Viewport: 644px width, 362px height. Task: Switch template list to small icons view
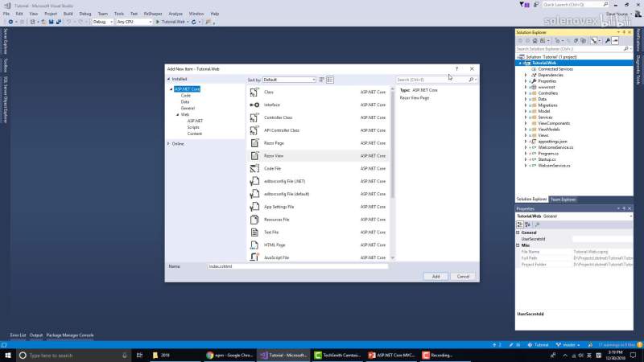322,80
